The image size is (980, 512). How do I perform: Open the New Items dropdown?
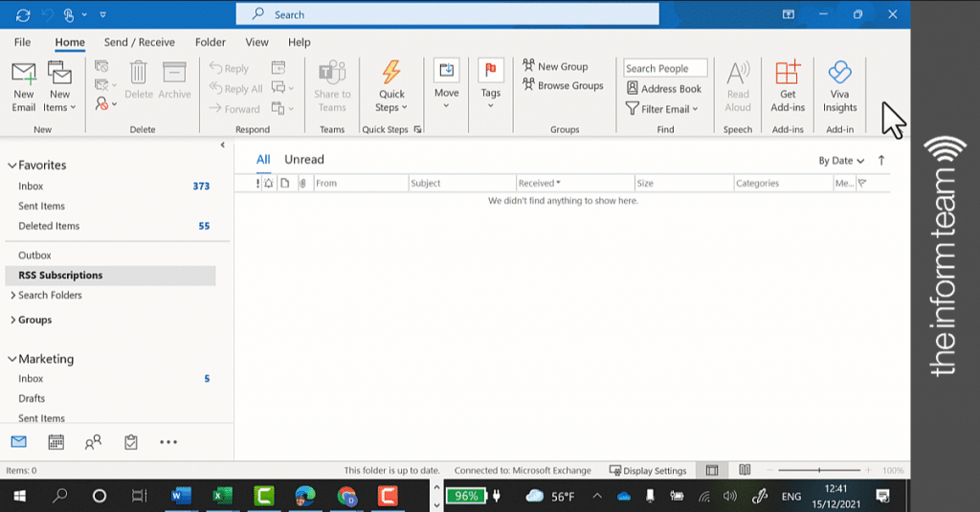click(x=59, y=87)
